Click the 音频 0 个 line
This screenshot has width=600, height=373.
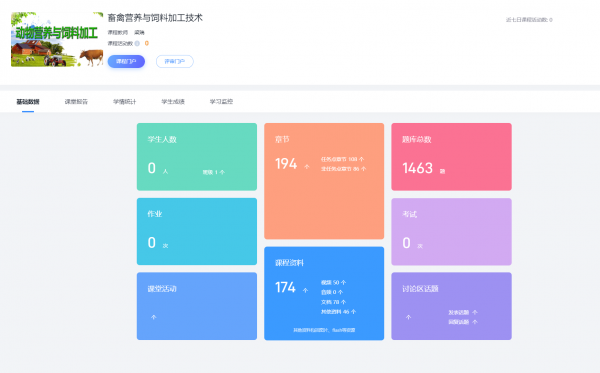click(332, 292)
